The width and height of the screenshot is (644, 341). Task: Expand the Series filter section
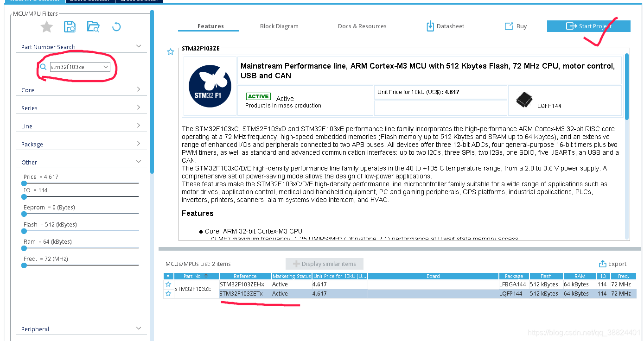click(x=138, y=107)
